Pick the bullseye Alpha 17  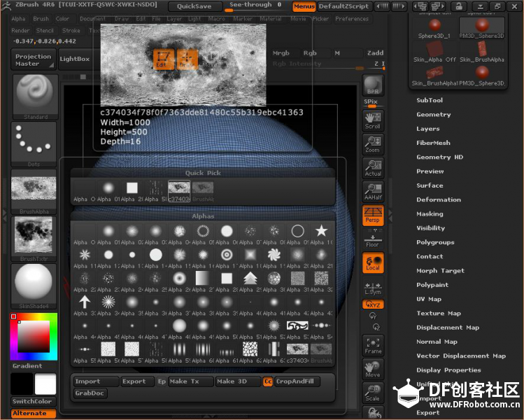click(227, 258)
